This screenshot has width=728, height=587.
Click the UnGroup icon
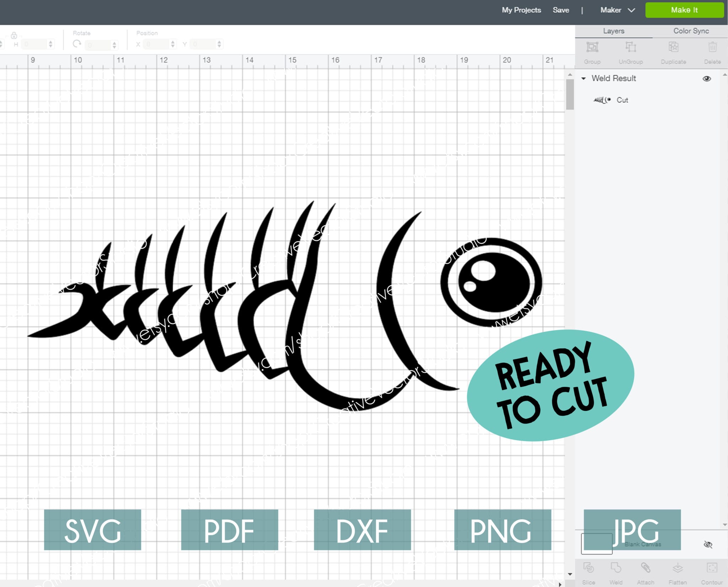(x=631, y=47)
